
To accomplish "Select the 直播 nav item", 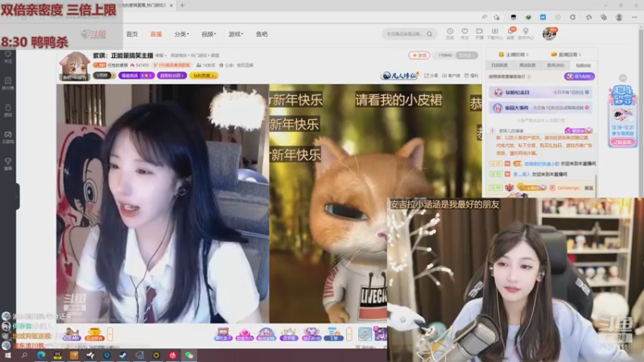I will (x=156, y=34).
